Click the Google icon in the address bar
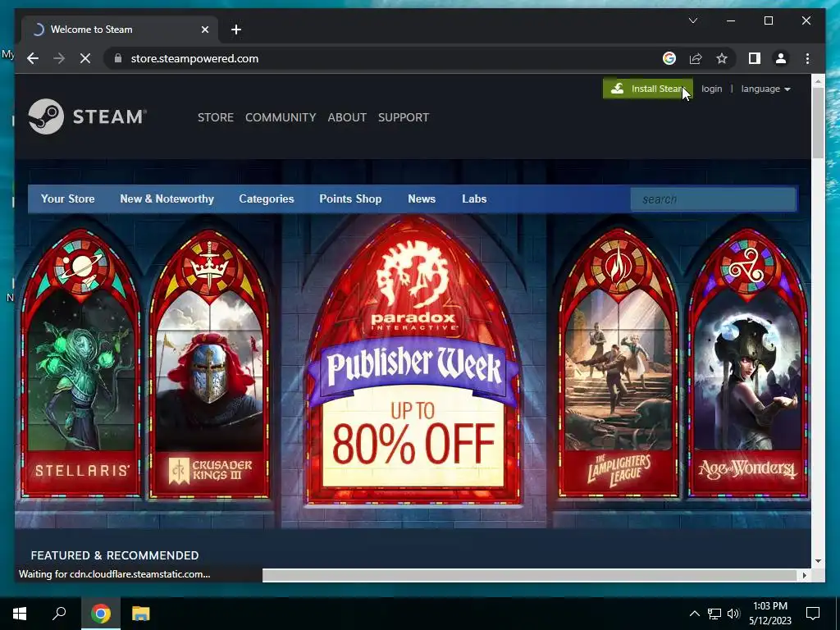The image size is (840, 630). click(669, 58)
